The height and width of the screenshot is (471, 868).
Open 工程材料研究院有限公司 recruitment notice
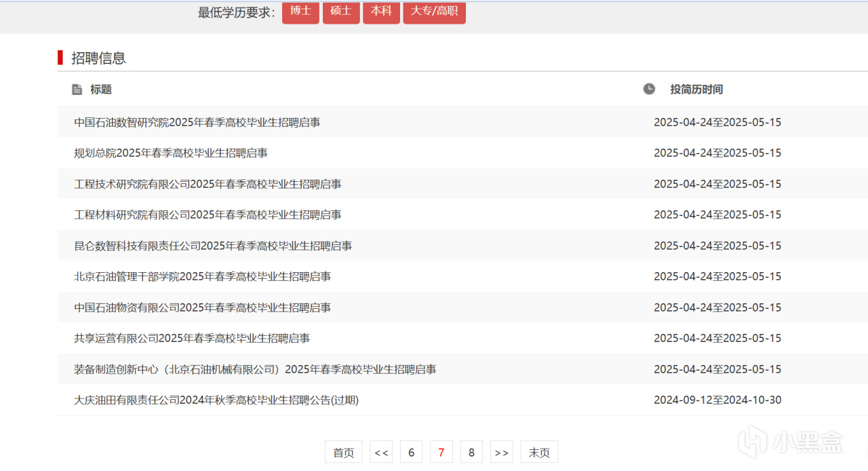click(x=208, y=214)
